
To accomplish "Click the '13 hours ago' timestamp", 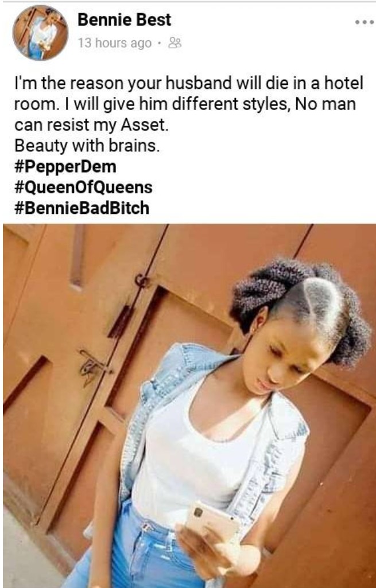I will 115,44.
